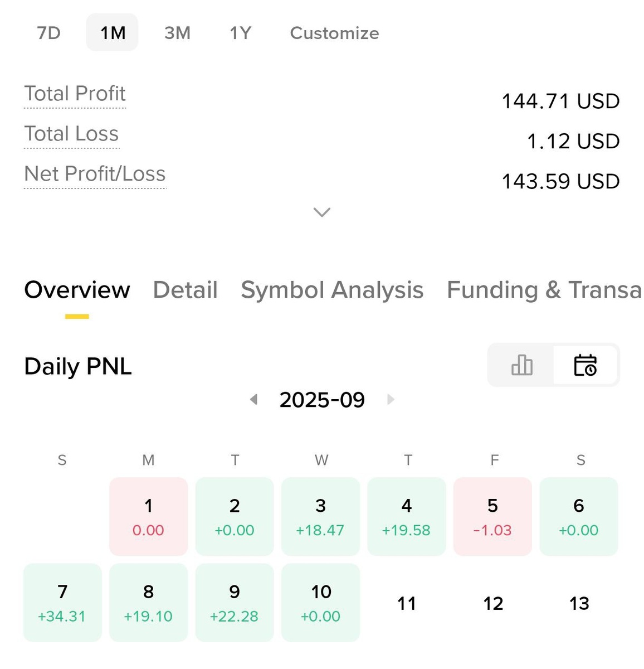The height and width of the screenshot is (669, 644).
Task: Open day 5 with -1.03 loss
Action: [x=492, y=516]
